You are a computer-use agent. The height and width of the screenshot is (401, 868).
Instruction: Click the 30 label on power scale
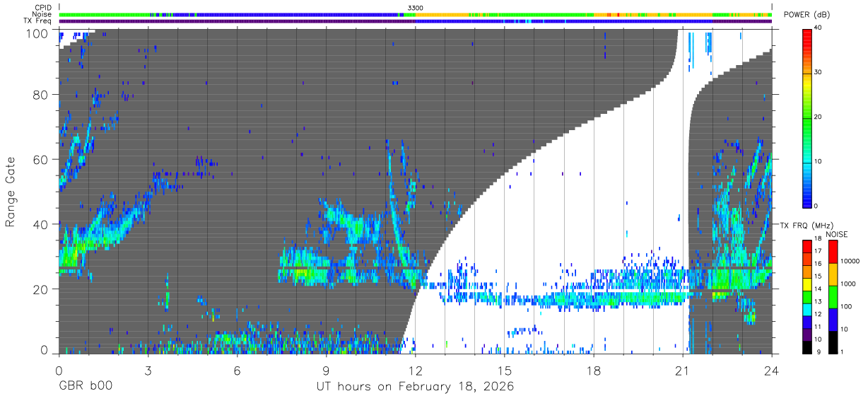[819, 73]
